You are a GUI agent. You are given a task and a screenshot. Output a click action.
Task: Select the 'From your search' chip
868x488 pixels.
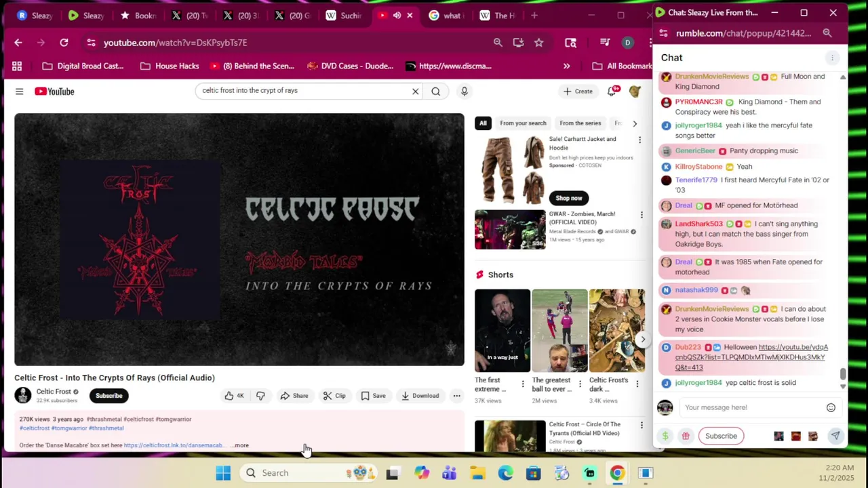523,123
